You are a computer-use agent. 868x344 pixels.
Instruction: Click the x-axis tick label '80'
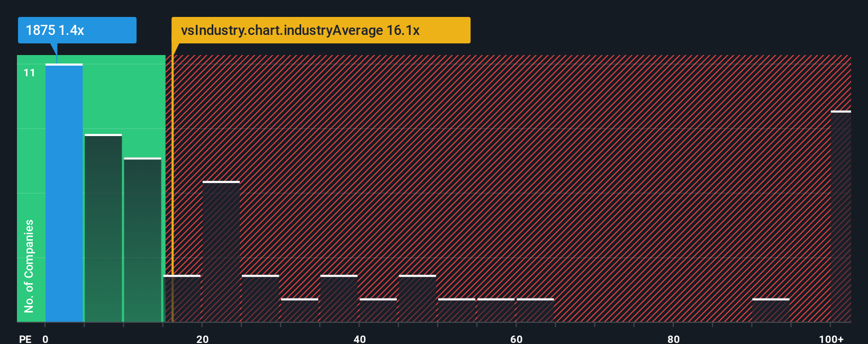tap(673, 339)
